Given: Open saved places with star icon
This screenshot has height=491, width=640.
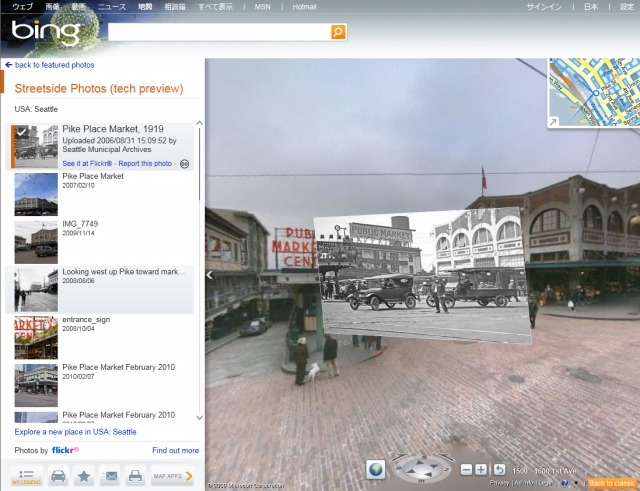Looking at the screenshot, I should (x=84, y=476).
